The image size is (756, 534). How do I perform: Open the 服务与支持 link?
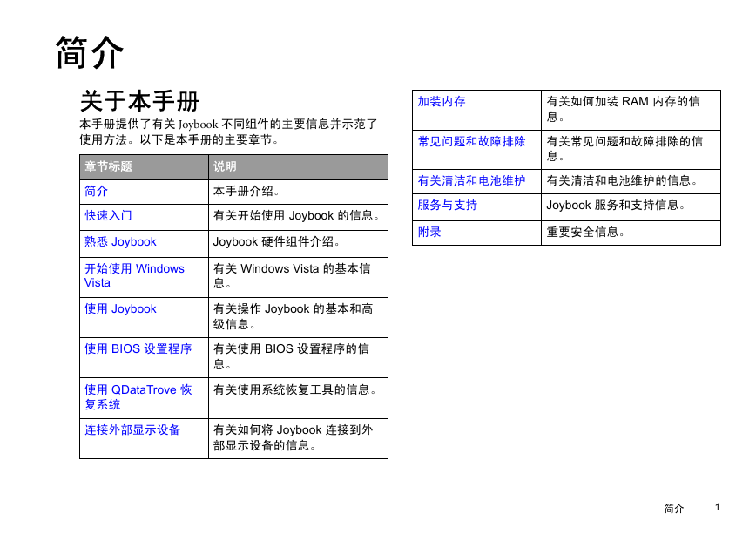click(447, 205)
